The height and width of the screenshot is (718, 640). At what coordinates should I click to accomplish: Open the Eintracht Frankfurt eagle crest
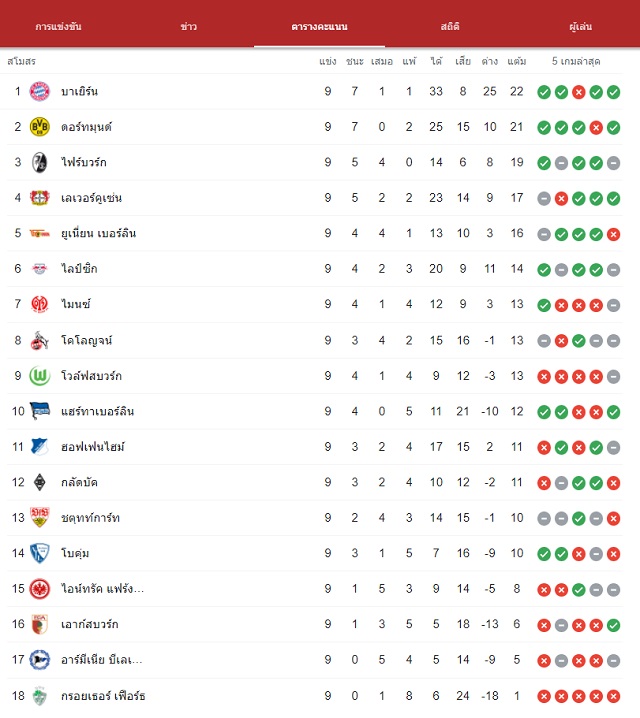(40, 588)
